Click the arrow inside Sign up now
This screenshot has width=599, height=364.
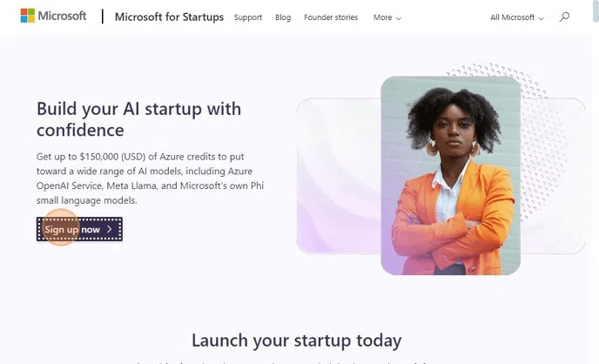coord(109,229)
